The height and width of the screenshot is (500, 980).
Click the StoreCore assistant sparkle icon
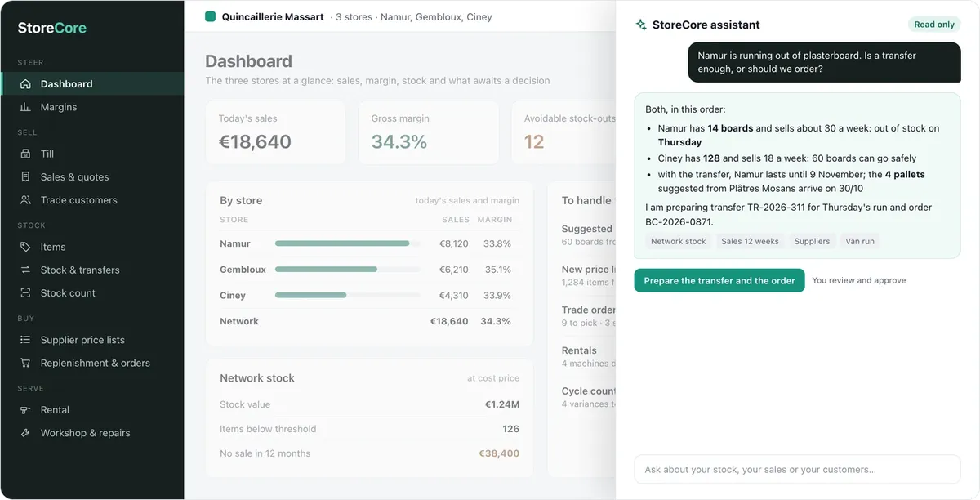point(641,25)
